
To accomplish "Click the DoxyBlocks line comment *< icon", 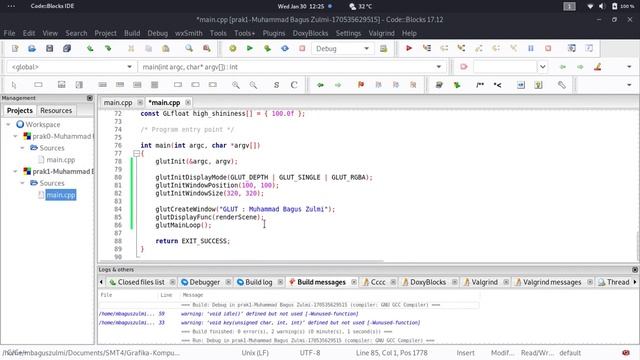I will click(498, 85).
